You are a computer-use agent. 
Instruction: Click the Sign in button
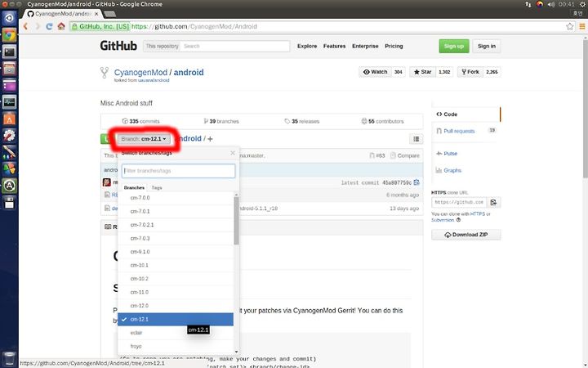[487, 46]
